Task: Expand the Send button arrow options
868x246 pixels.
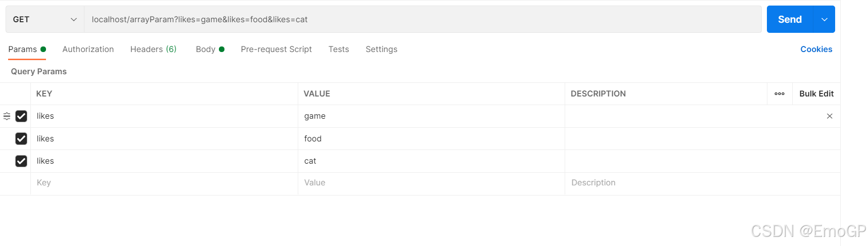Action: tap(825, 19)
